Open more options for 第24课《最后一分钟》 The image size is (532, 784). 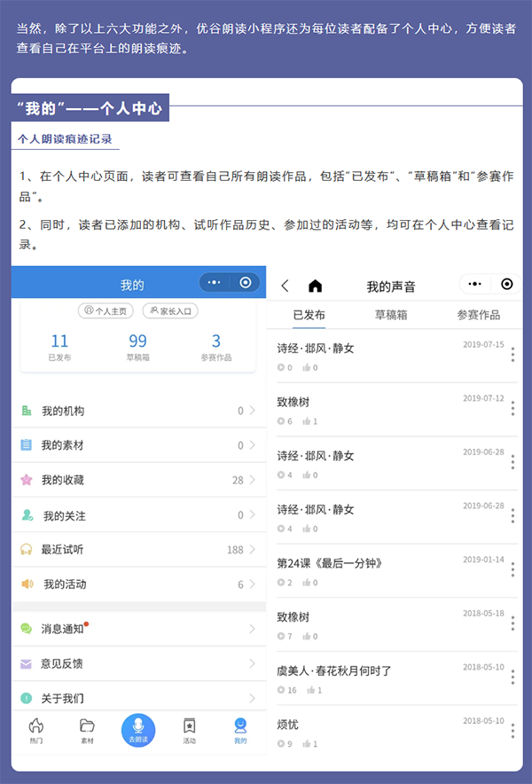tap(512, 570)
